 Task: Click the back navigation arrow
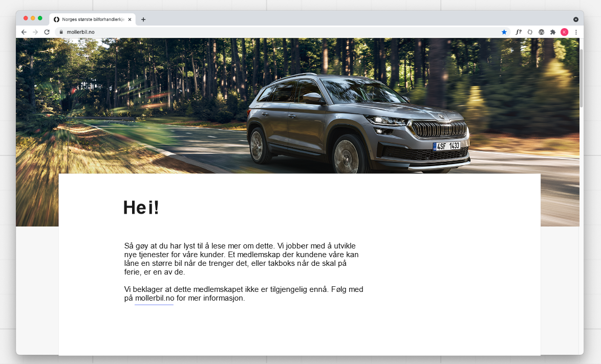pyautogui.click(x=24, y=32)
